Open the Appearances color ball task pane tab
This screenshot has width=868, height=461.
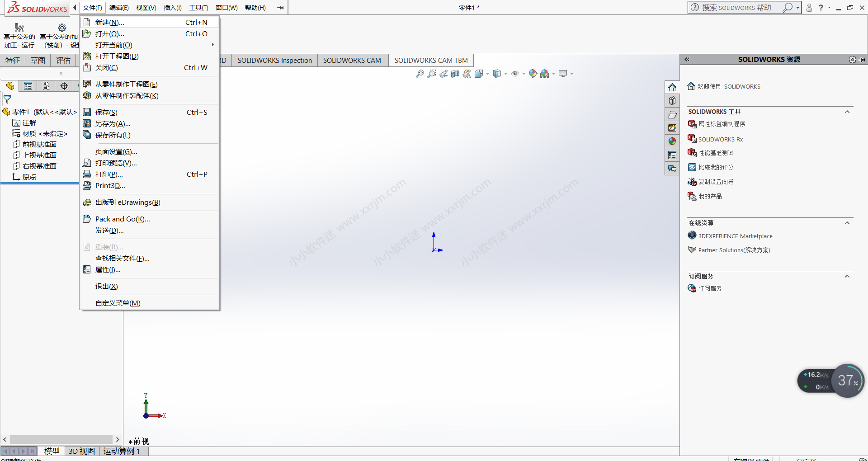click(x=672, y=141)
